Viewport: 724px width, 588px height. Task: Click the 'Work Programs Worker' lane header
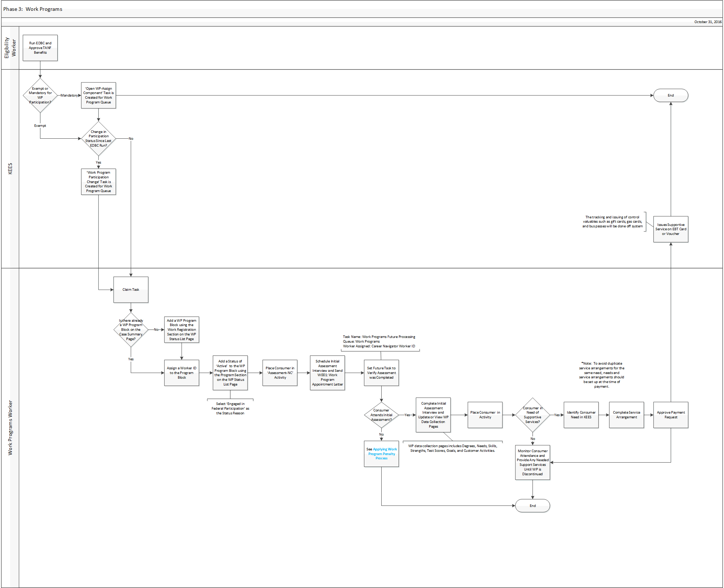10,428
